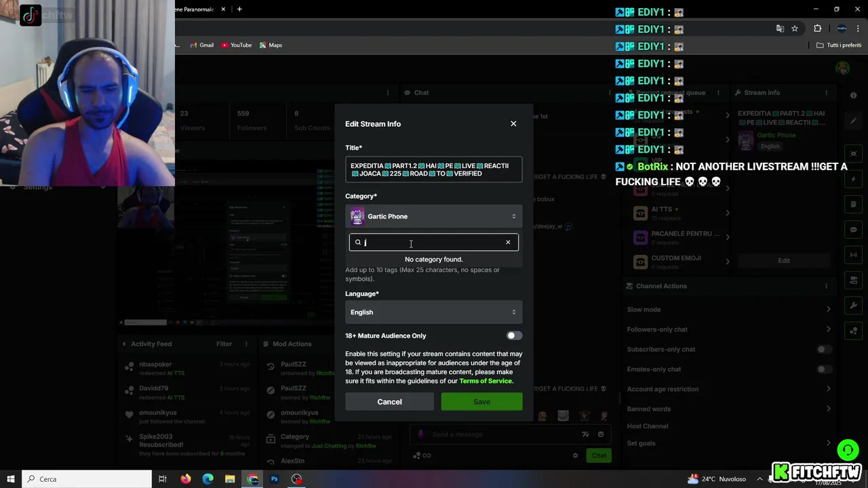The image size is (868, 488).
Task: Click Edit in the Stream info panel
Action: pos(784,260)
